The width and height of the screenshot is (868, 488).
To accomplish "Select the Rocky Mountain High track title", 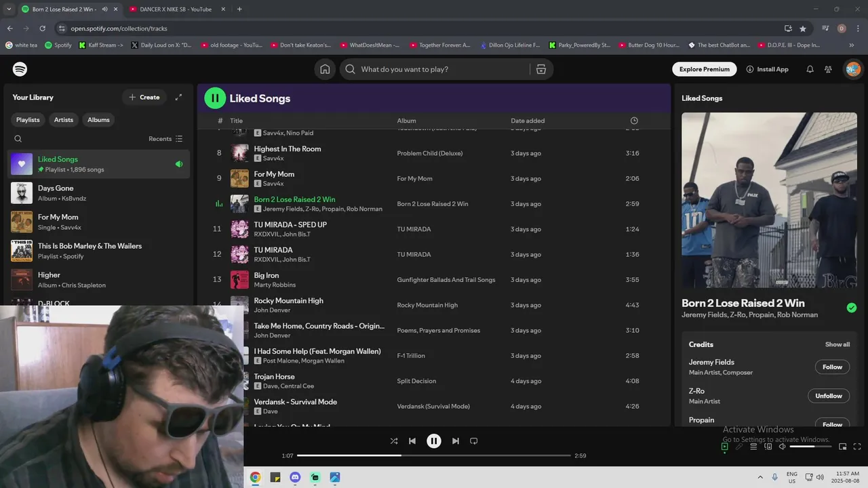I will point(288,301).
